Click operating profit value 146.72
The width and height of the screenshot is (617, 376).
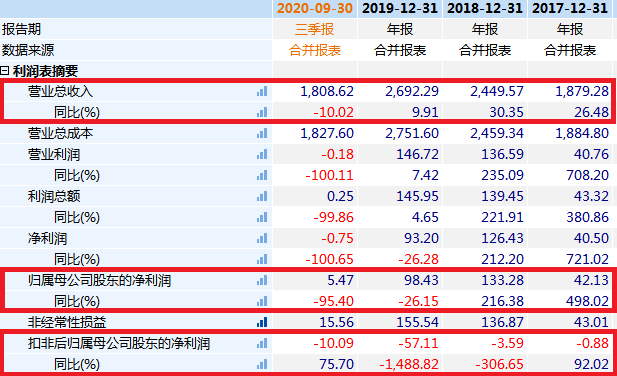[x=417, y=154]
